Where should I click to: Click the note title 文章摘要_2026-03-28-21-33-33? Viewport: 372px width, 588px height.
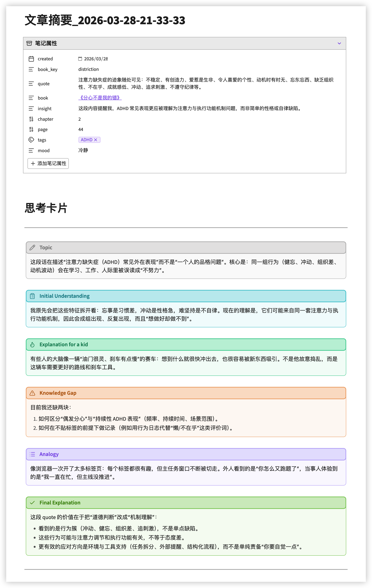tap(105, 20)
